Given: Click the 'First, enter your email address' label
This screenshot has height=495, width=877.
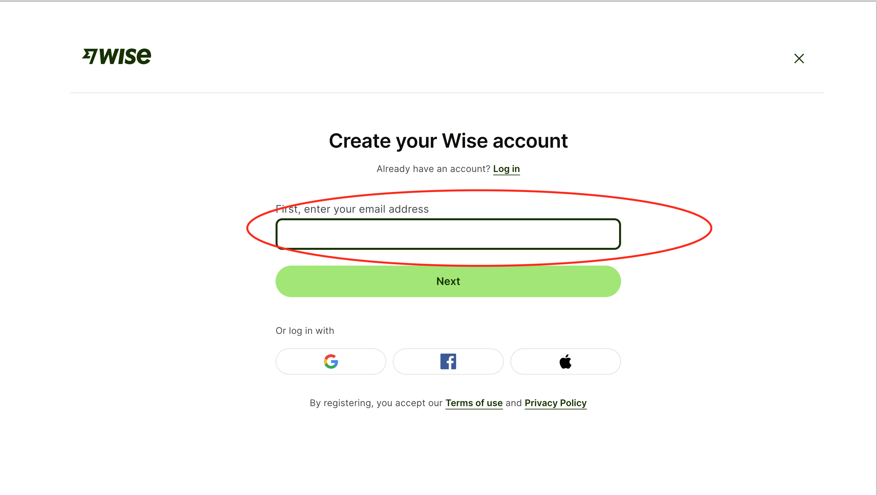Looking at the screenshot, I should pos(352,209).
